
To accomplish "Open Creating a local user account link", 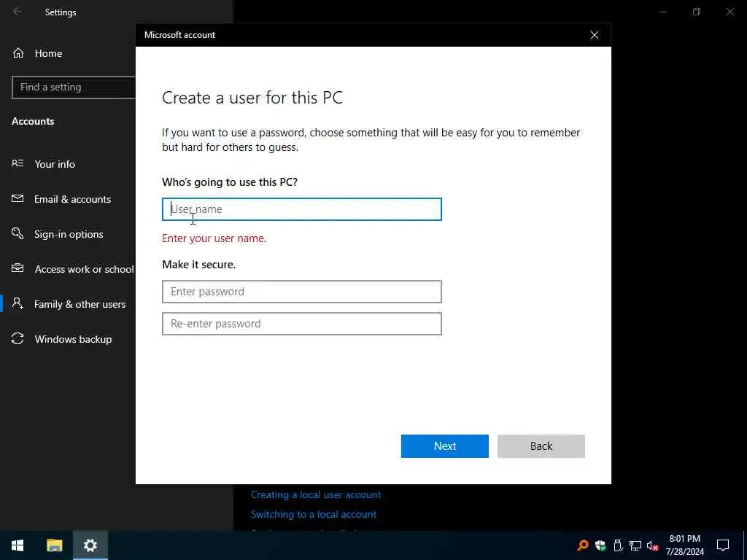I will pos(316,495).
